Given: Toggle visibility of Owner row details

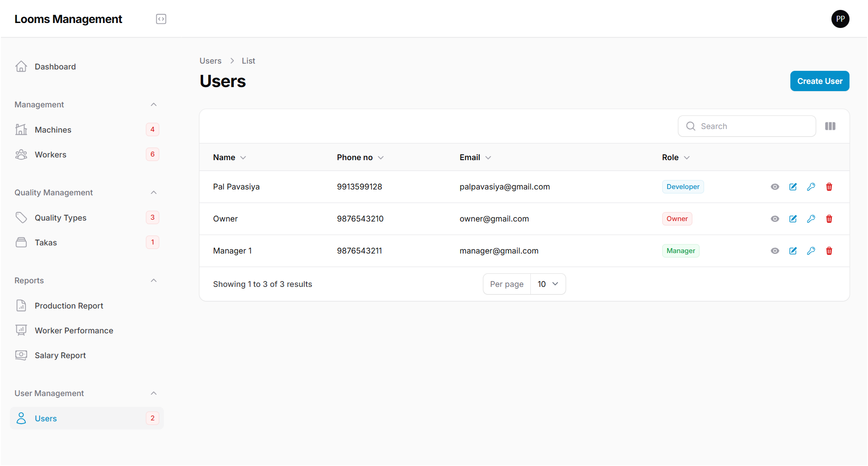Looking at the screenshot, I should [x=775, y=219].
